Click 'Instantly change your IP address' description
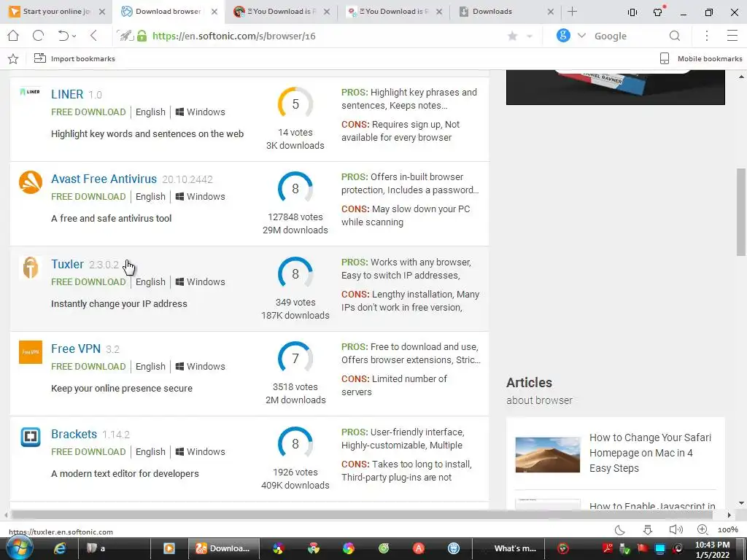This screenshot has height=560, width=747. pyautogui.click(x=119, y=304)
